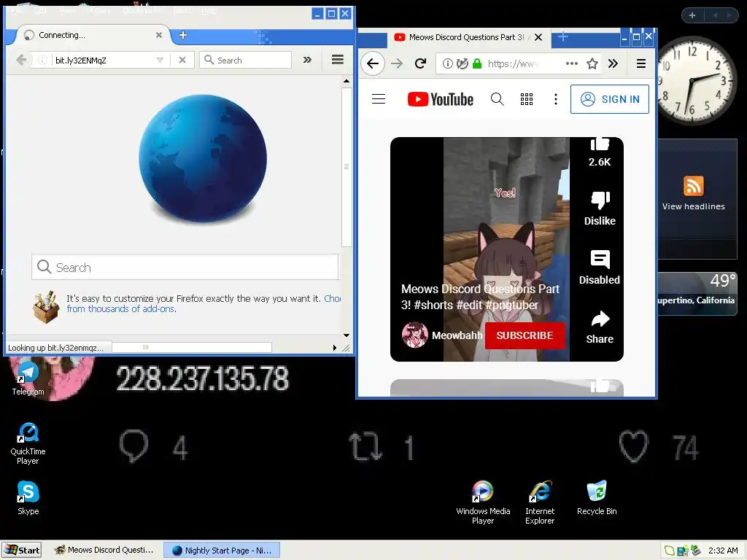Click Cupertino weather gadget
The height and width of the screenshot is (560, 747).
[x=697, y=293]
